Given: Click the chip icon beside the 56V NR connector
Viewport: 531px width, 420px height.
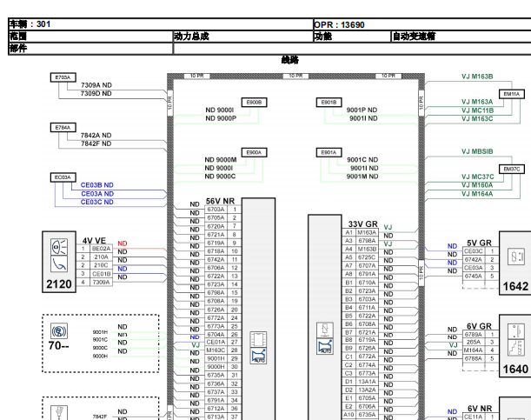Looking at the screenshot, I should point(258,339).
